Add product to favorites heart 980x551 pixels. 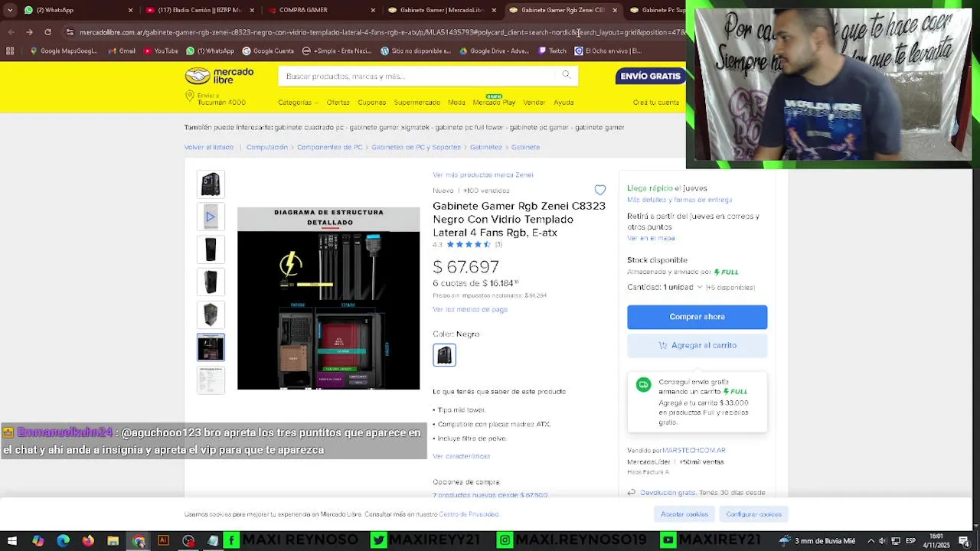coord(600,190)
